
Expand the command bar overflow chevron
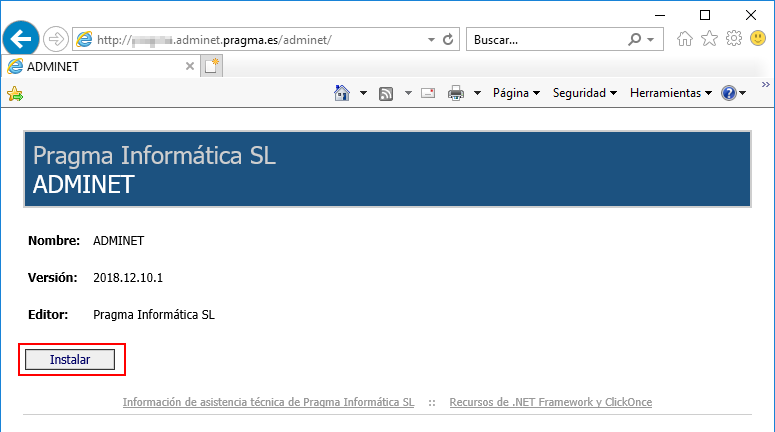click(766, 85)
